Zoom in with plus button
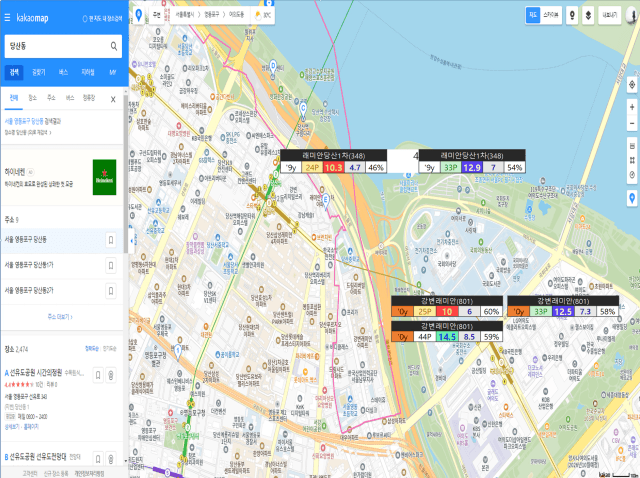640x478 pixels. coord(632,107)
